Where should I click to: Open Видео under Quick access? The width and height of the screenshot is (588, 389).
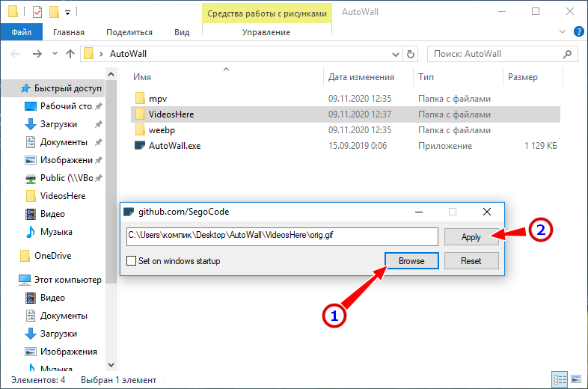tap(52, 214)
